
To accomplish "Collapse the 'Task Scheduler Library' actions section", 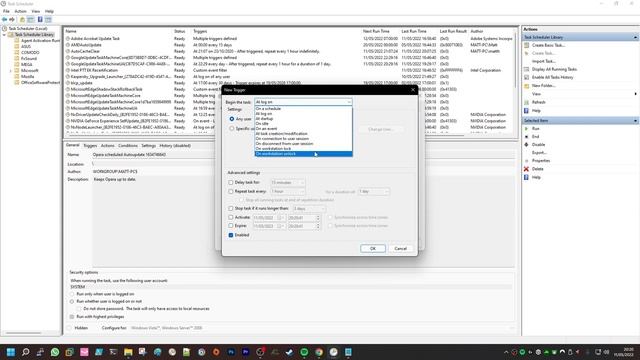I will click(x=635, y=38).
